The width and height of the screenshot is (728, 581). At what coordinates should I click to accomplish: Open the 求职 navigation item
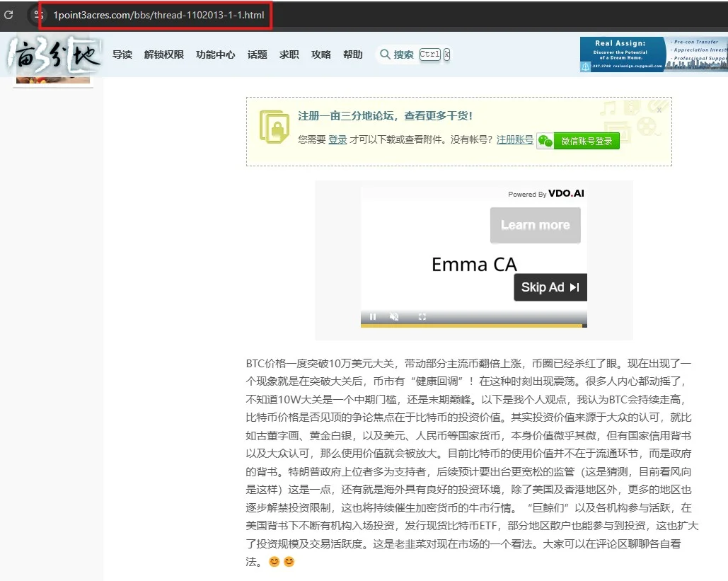pos(289,54)
